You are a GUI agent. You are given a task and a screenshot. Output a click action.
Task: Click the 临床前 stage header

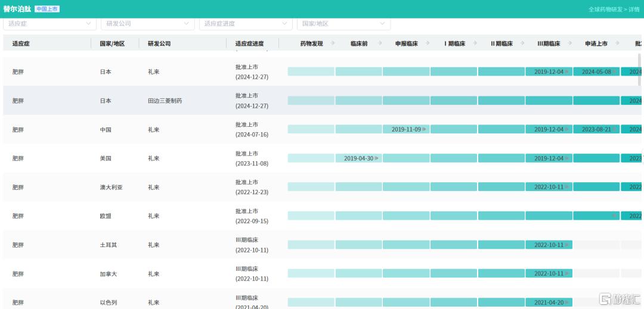tap(359, 43)
